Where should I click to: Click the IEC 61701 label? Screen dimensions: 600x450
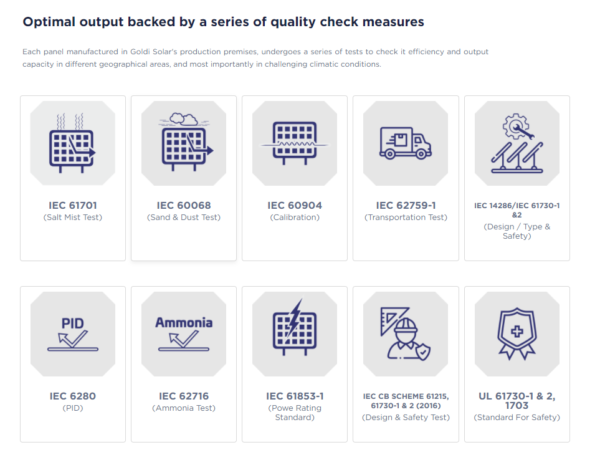coord(73,205)
